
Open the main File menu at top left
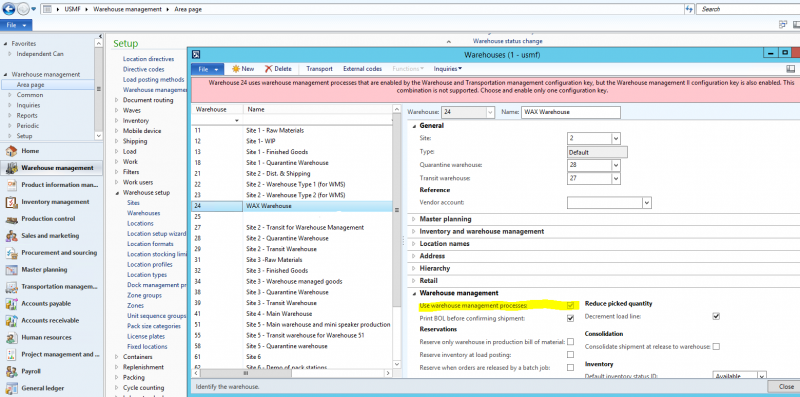[16, 25]
